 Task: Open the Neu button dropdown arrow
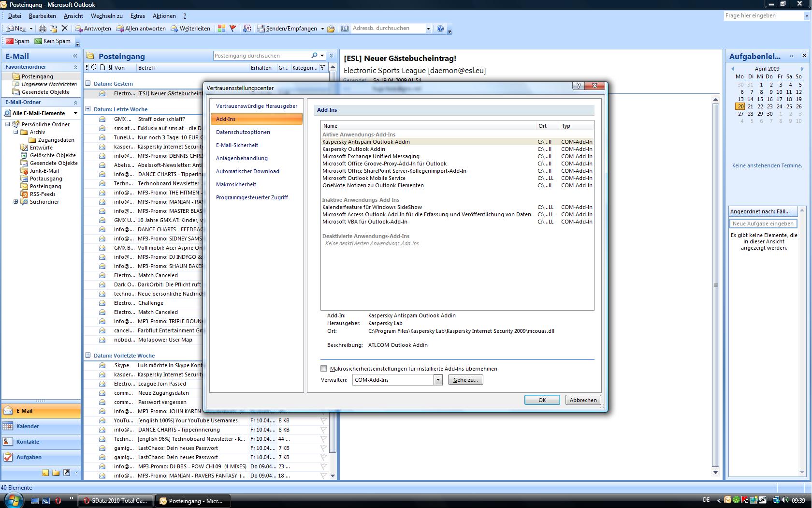[x=31, y=29]
